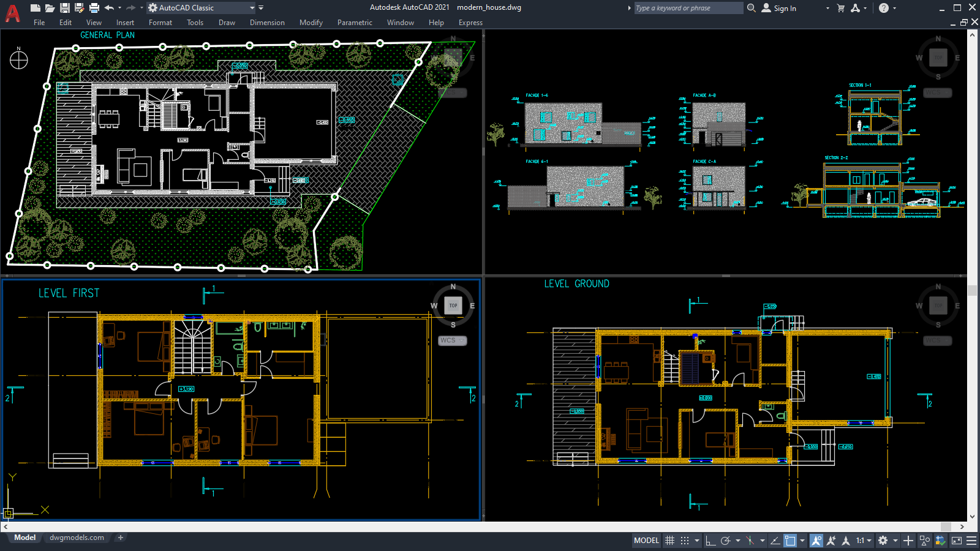
Task: Expand the Polar Tracking dropdown arrow
Action: click(x=738, y=541)
